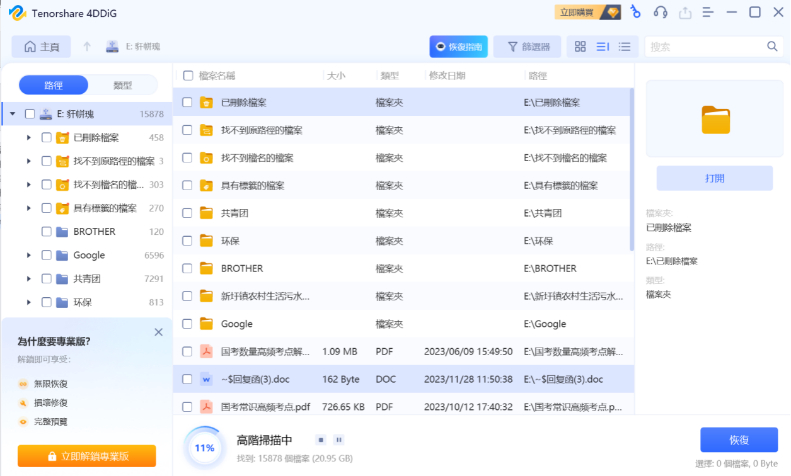Switch to the 類型 tab
791x476 pixels.
pos(123,85)
